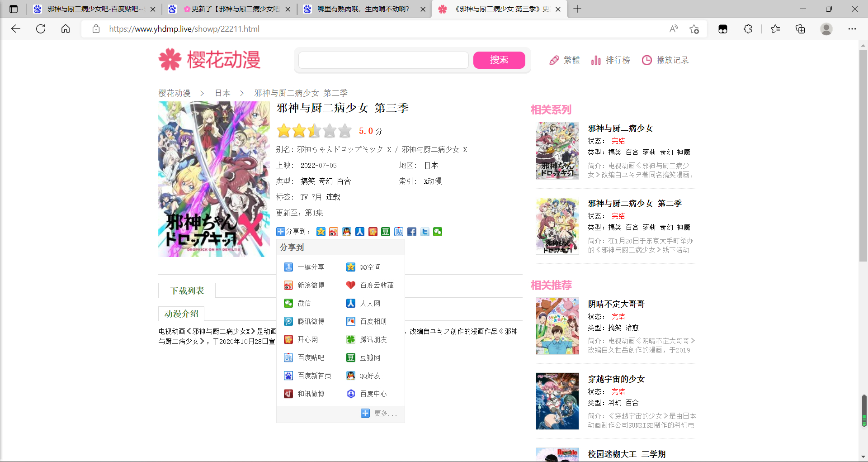This screenshot has height=462, width=868.
Task: Select 开心网 in share popup
Action: click(301, 339)
